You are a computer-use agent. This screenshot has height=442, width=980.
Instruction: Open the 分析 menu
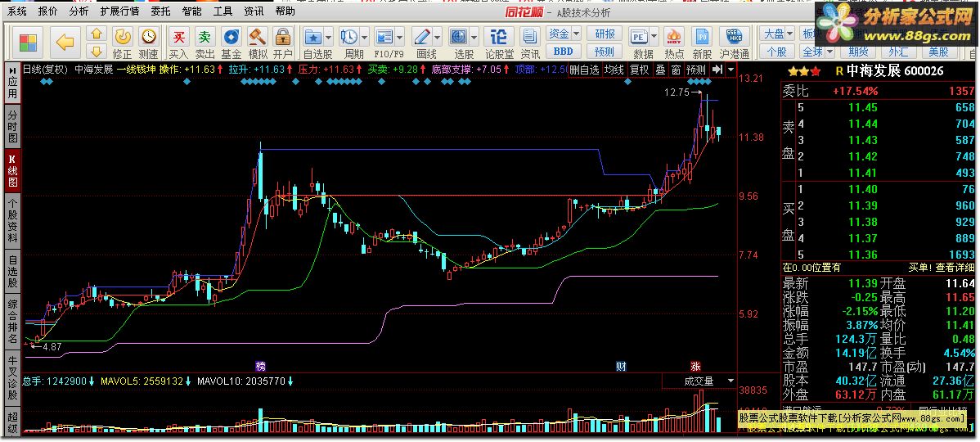(79, 11)
